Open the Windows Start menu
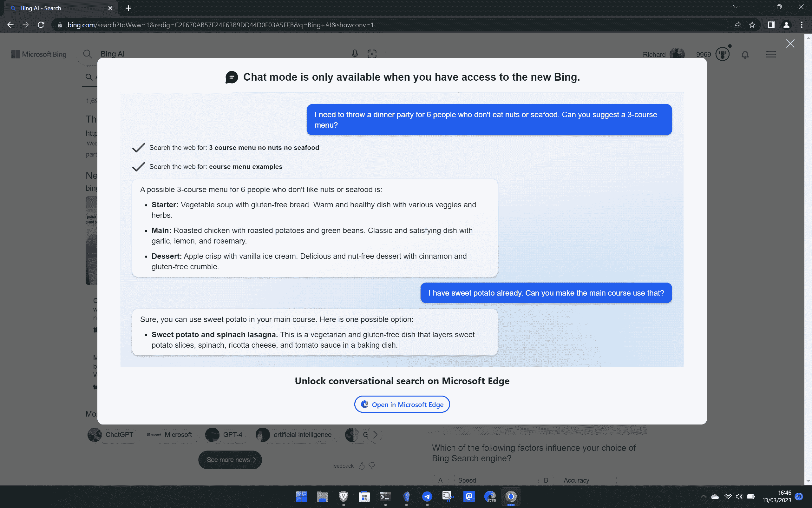812x508 pixels. (x=301, y=497)
